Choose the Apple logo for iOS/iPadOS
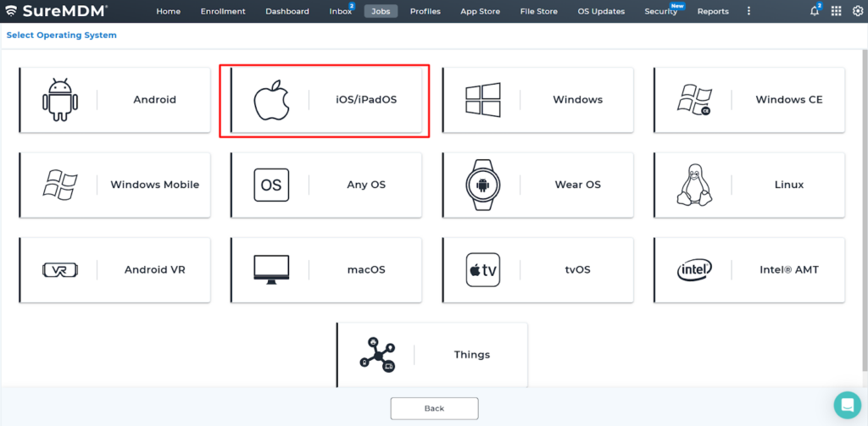868x426 pixels. [272, 100]
